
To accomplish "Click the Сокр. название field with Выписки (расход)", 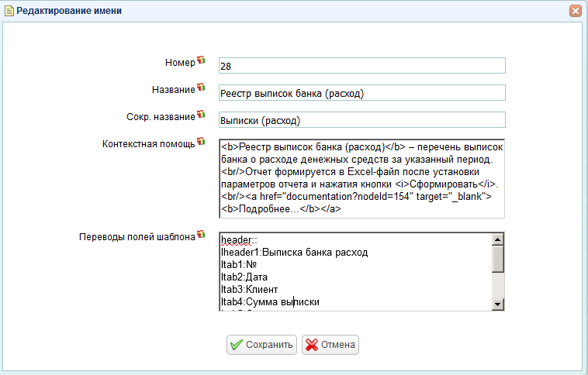I will point(361,120).
